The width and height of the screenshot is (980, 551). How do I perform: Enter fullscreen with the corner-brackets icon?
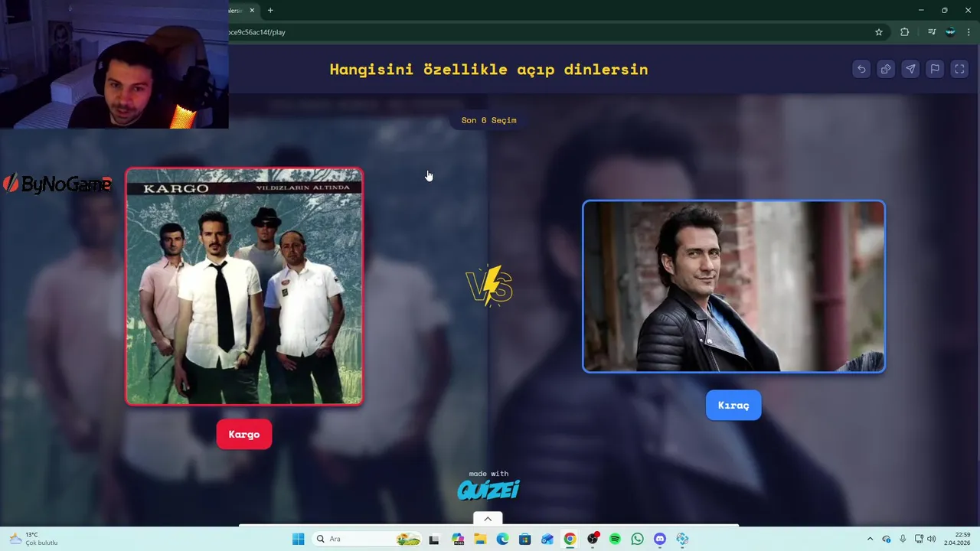point(959,69)
